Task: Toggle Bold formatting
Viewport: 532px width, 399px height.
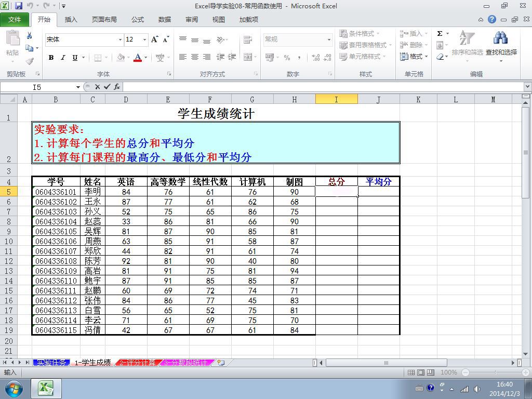Action: point(51,57)
